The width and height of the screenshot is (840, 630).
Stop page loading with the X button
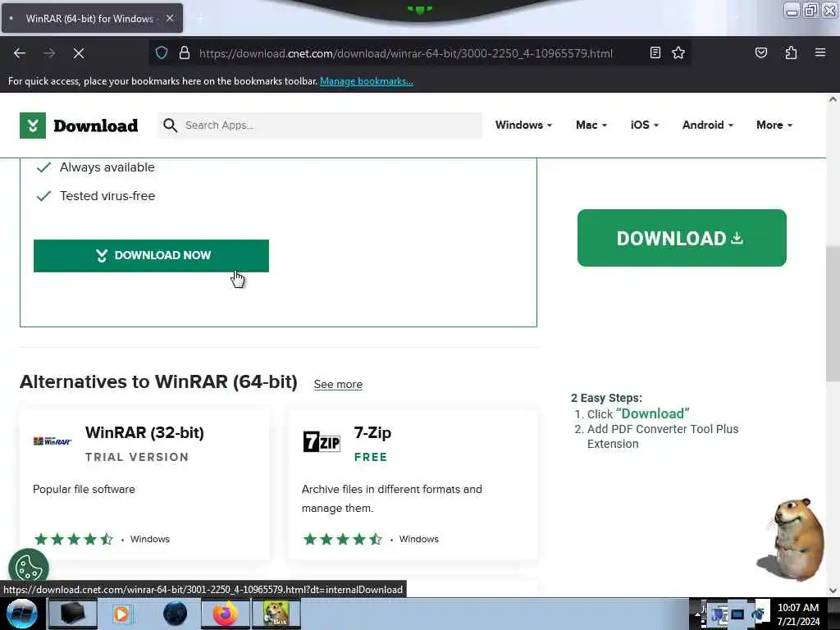coord(79,53)
